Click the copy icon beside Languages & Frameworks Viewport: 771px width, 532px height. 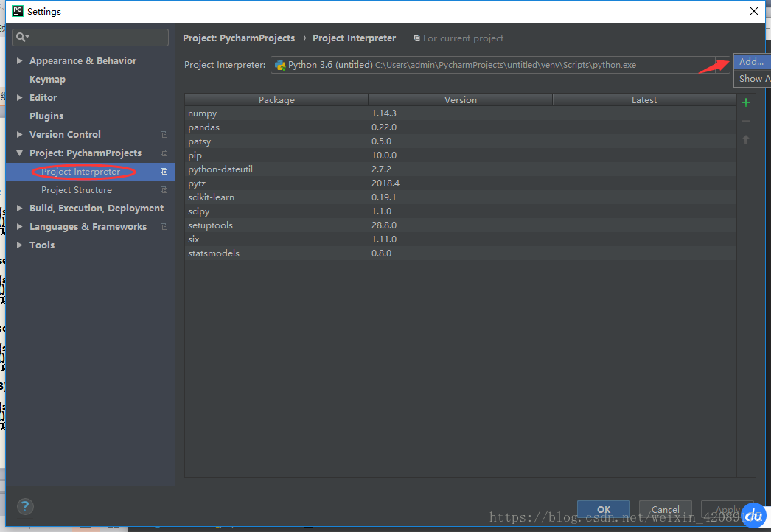coord(164,227)
